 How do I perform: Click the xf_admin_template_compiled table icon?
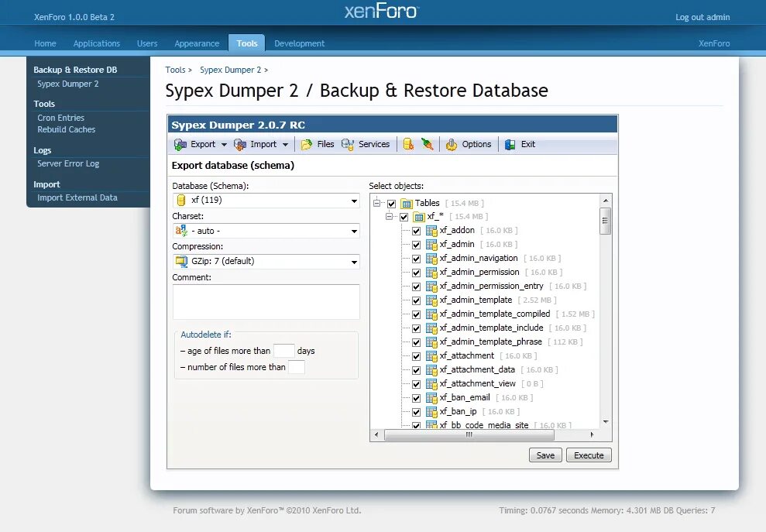click(431, 314)
